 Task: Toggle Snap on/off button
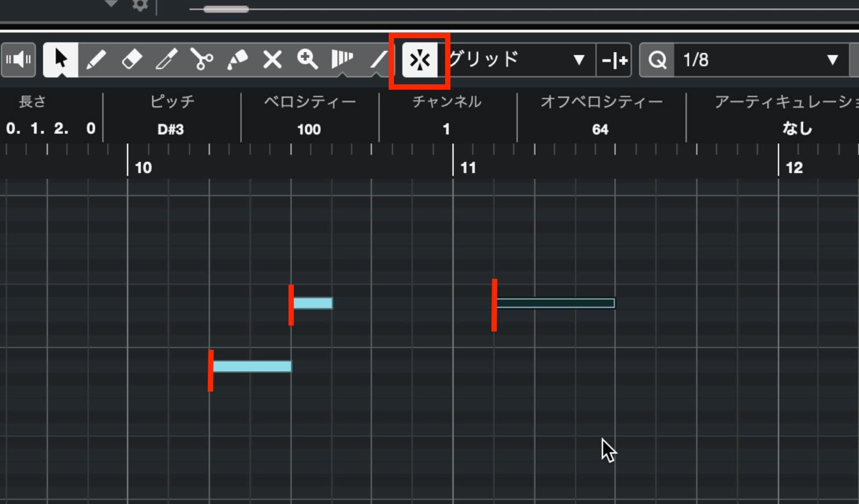[420, 60]
